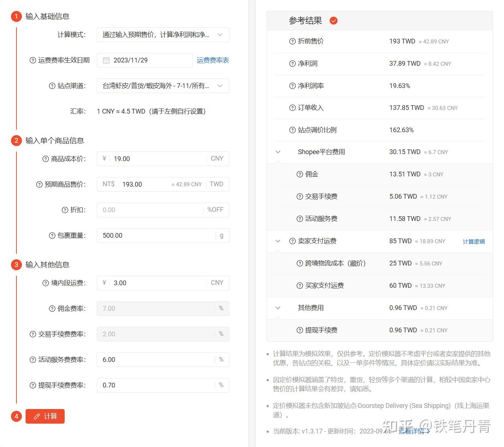Click the 境内段运费 input field

point(163,283)
